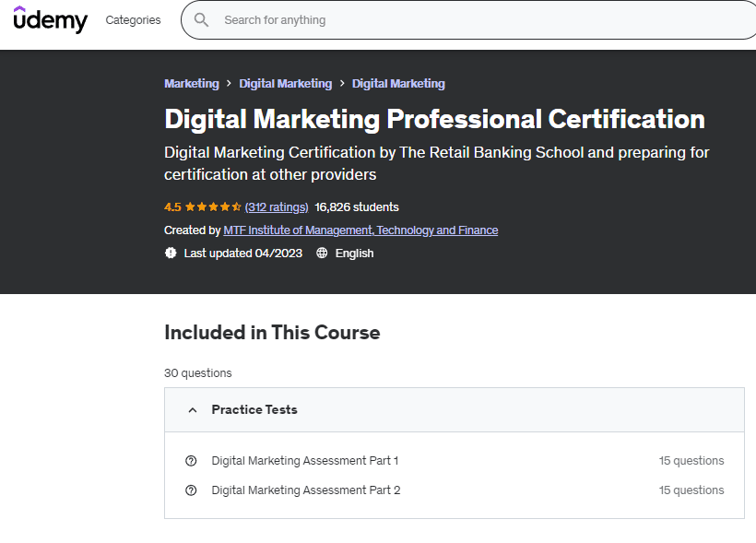
Task: Focus the Search for anything field
Action: pyautogui.click(x=461, y=20)
